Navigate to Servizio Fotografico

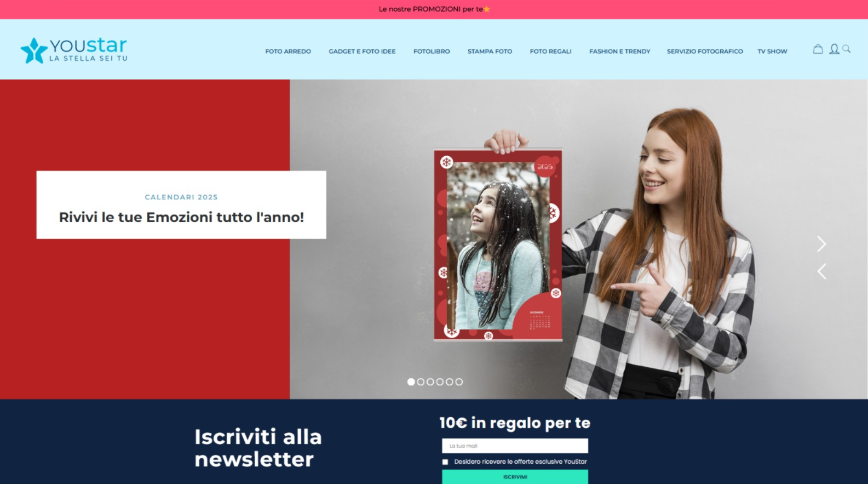[705, 52]
